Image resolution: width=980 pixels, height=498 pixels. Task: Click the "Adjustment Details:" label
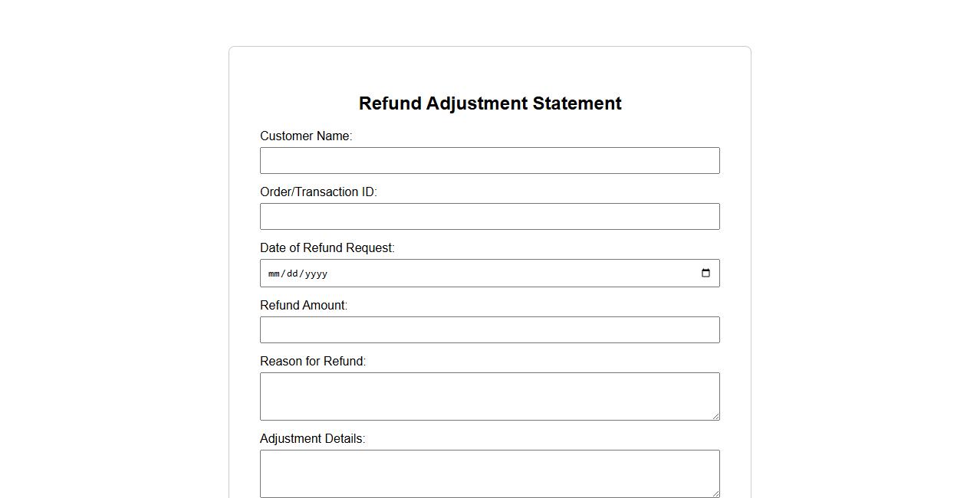click(x=313, y=439)
